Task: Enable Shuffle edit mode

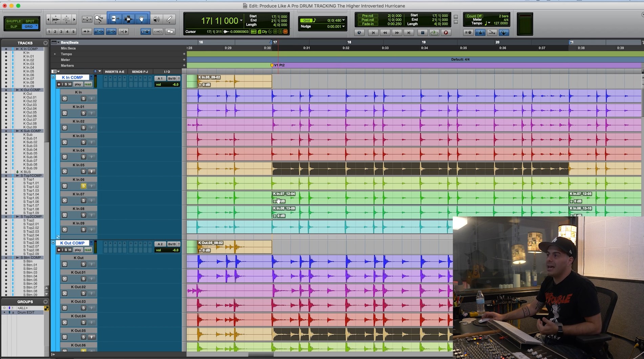Action: (x=14, y=21)
